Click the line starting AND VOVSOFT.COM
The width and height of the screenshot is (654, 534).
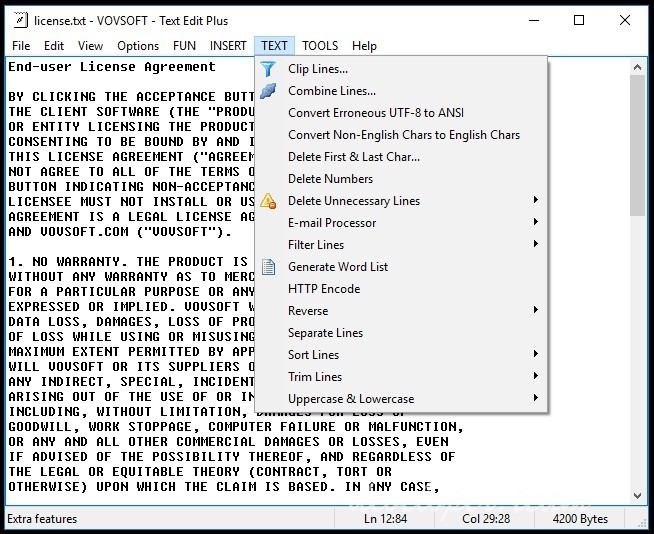click(x=120, y=232)
